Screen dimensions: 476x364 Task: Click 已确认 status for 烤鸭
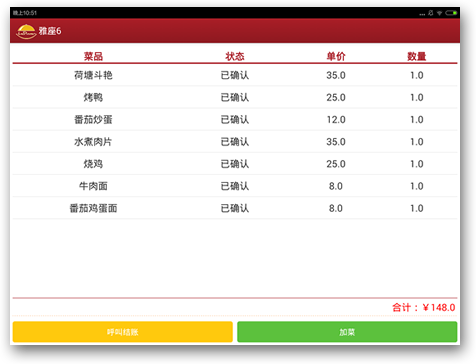point(235,97)
